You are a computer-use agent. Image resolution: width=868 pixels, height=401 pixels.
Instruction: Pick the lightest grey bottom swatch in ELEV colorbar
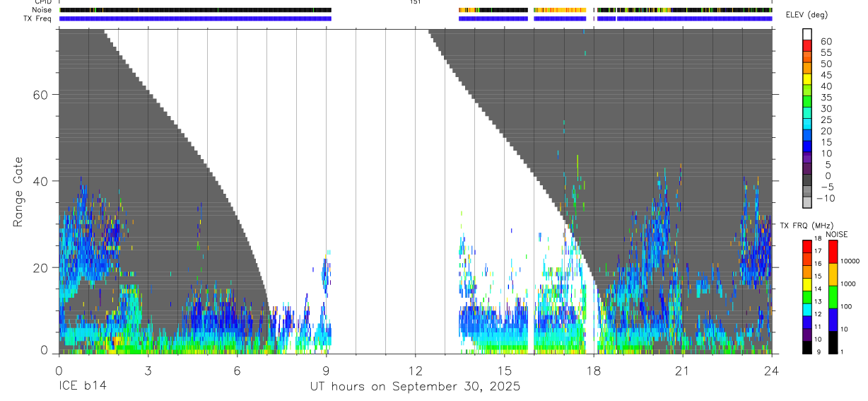807,202
